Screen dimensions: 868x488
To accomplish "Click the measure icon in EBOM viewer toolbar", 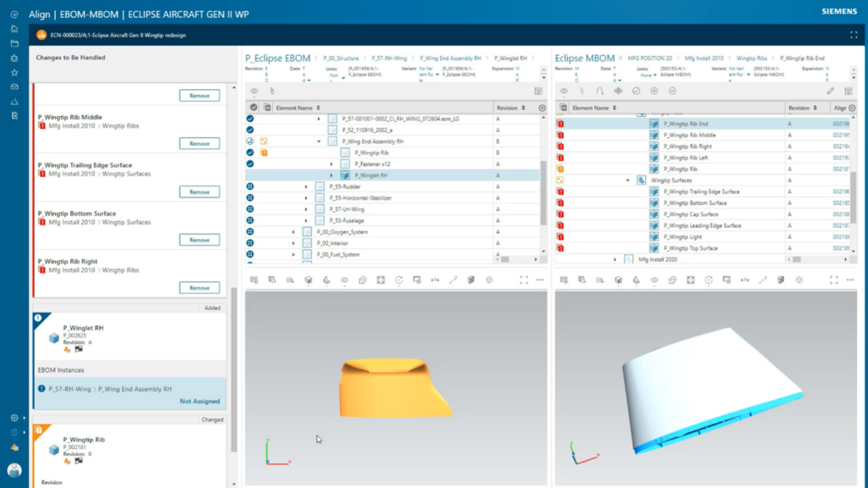I will pyautogui.click(x=453, y=280).
